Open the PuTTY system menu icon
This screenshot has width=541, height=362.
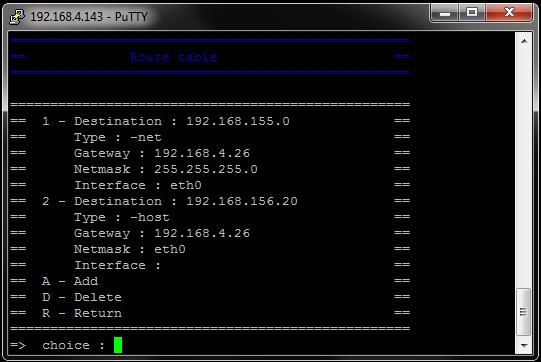point(17,17)
